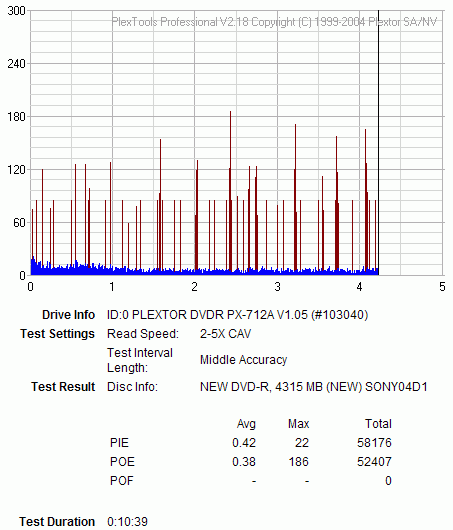Image resolution: width=453 pixels, height=530 pixels.
Task: Select the duration value 0:10:39
Action: point(127,522)
